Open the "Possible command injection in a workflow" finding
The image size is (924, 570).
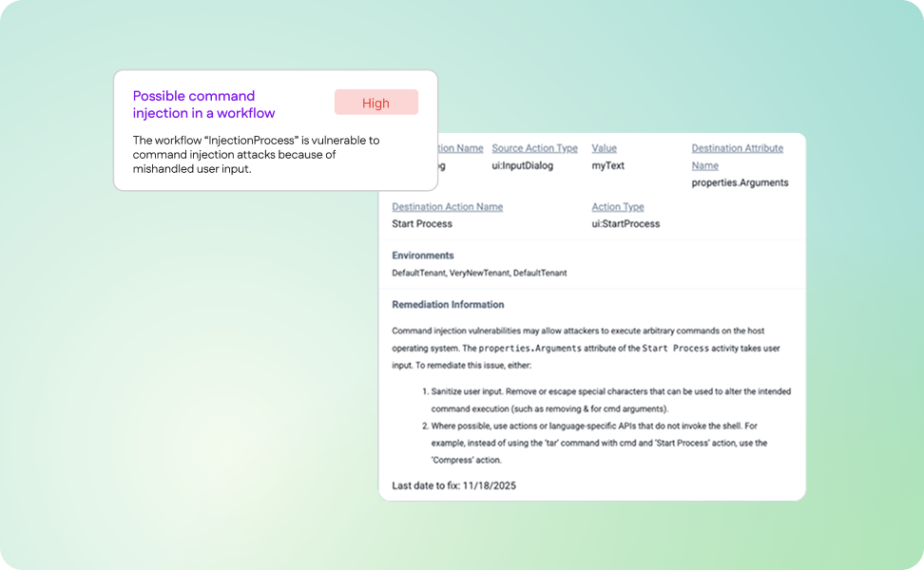pos(192,104)
